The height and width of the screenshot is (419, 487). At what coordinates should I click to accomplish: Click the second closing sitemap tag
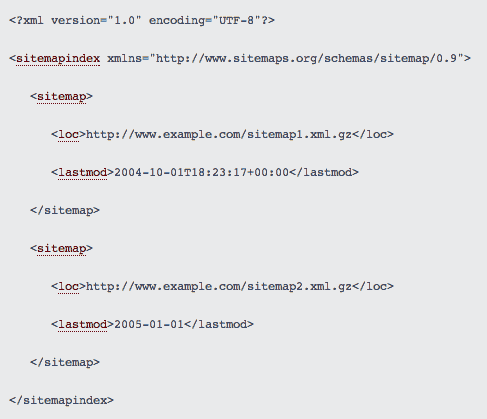[65, 363]
